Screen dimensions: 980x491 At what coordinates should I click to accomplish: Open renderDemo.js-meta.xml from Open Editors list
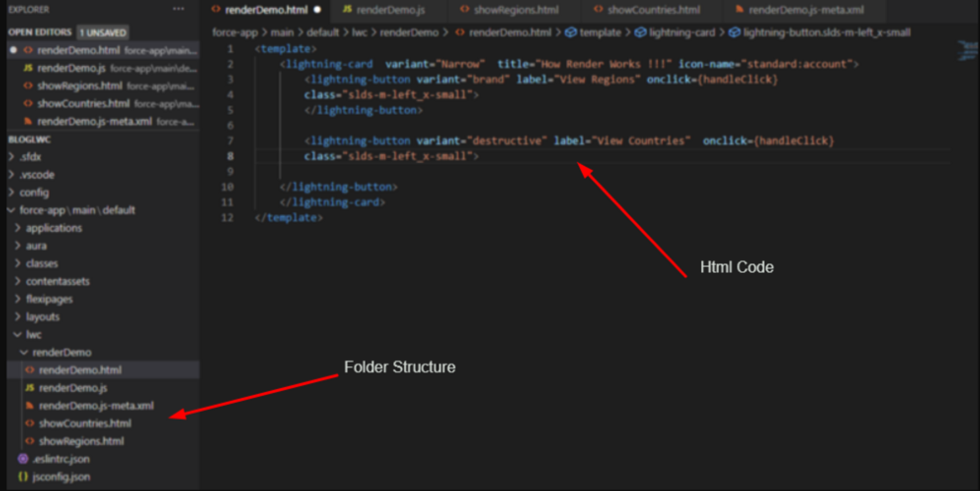coord(94,121)
